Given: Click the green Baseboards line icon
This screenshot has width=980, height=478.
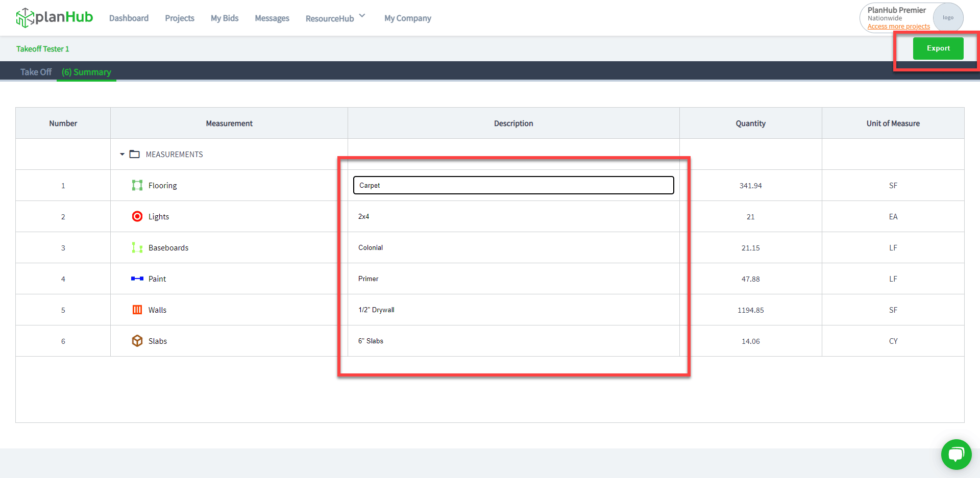Looking at the screenshot, I should 137,247.
